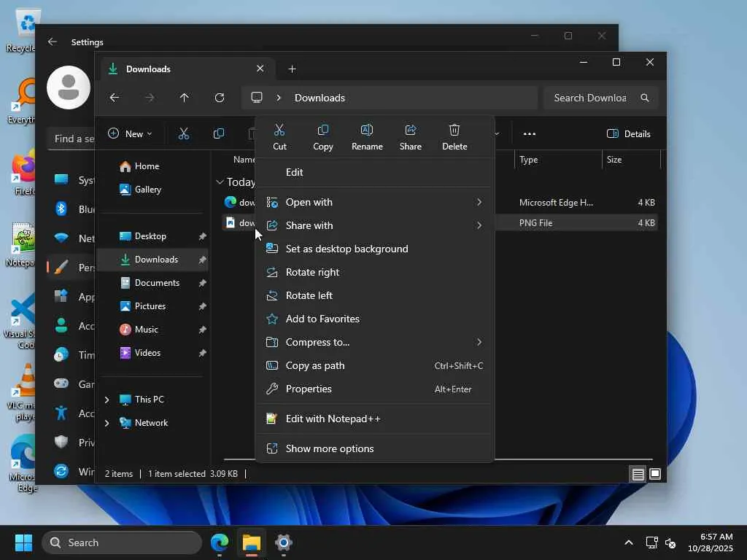Image resolution: width=747 pixels, height=560 pixels.
Task: Open Compress to… submenu
Action: 375,343
